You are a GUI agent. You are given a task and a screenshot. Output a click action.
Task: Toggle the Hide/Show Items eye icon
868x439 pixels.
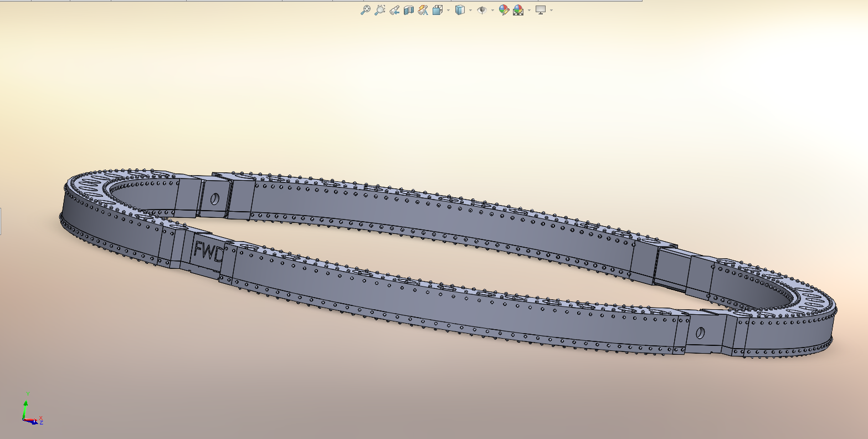(482, 10)
